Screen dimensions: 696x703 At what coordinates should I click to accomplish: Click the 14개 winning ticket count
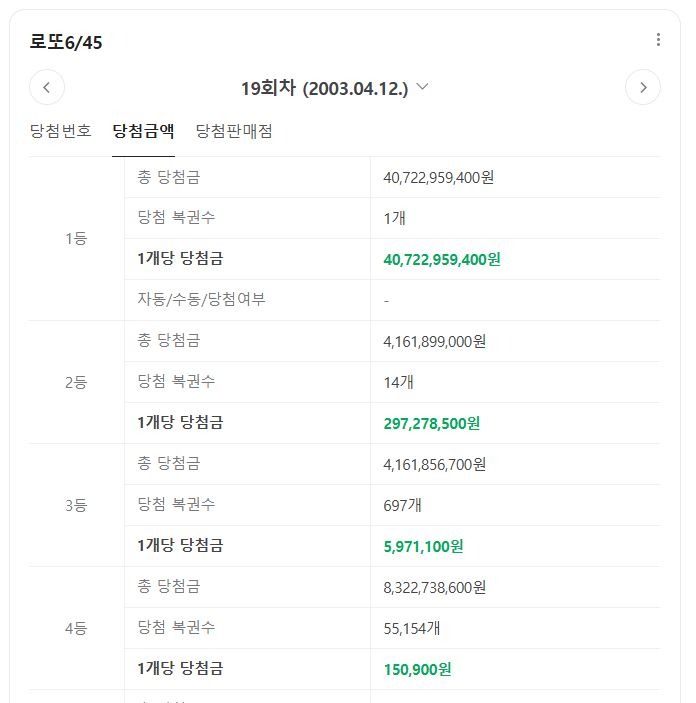398,382
